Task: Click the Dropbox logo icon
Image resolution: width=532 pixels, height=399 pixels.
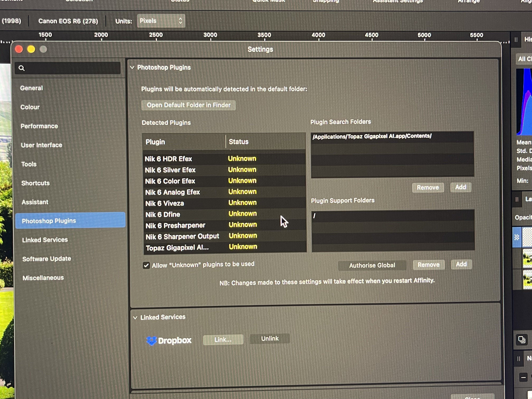Action: click(x=151, y=341)
